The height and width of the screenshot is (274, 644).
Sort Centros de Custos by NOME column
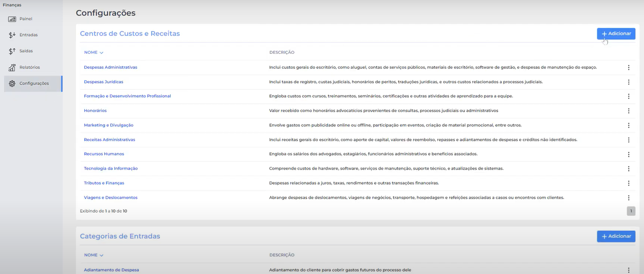[94, 53]
